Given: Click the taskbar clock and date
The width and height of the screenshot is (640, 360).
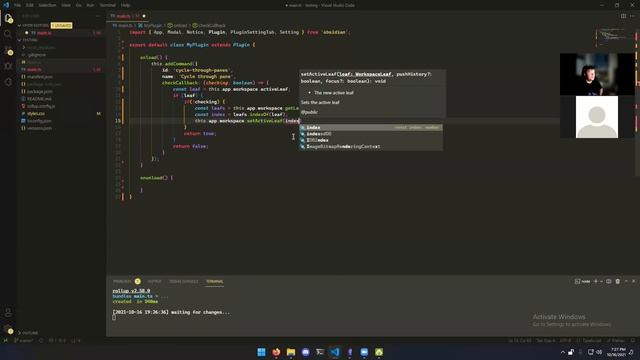Looking at the screenshot, I should coord(616,352).
